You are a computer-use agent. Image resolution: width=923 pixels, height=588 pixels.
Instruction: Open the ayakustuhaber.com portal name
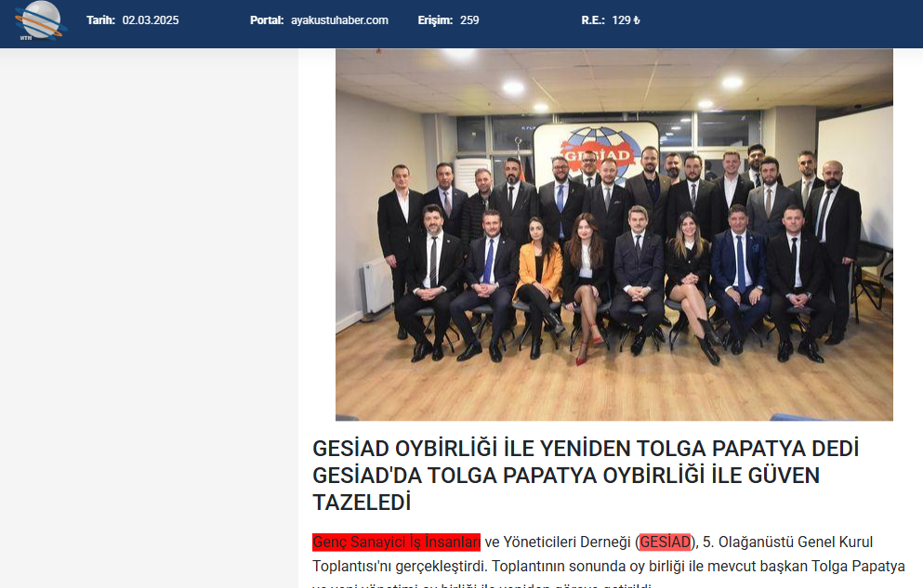coord(339,20)
